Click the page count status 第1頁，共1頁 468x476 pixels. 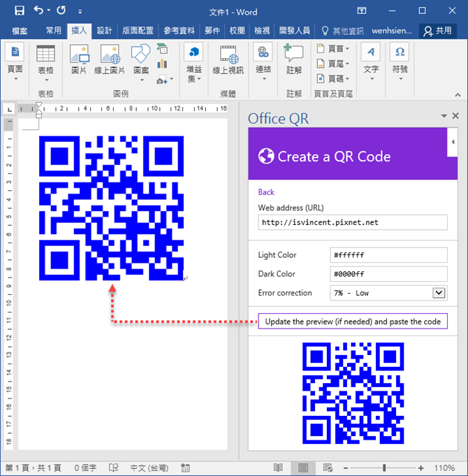(x=34, y=468)
